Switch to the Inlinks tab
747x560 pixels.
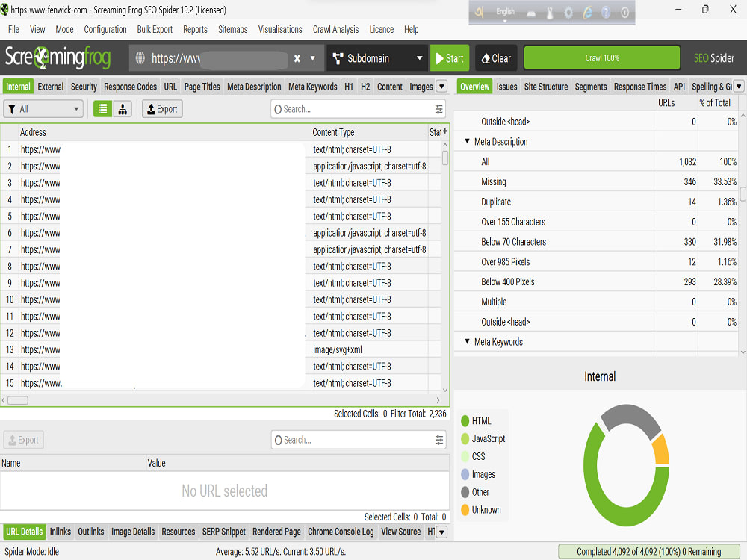[x=61, y=532]
